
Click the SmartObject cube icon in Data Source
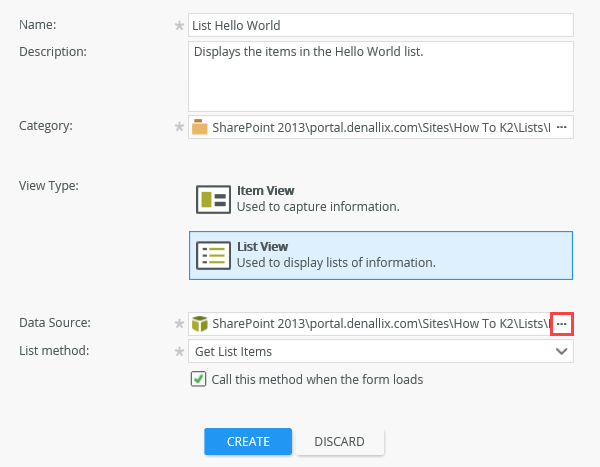[200, 323]
